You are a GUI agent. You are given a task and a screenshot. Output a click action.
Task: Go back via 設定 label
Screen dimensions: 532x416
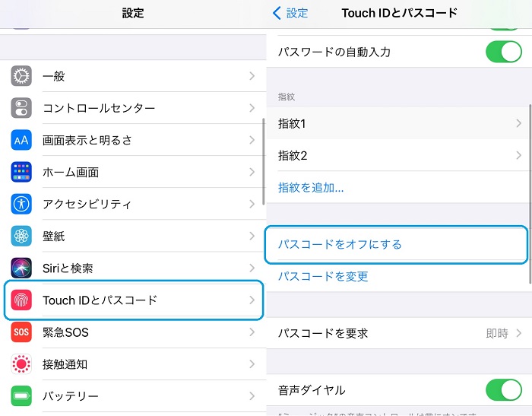tap(297, 13)
